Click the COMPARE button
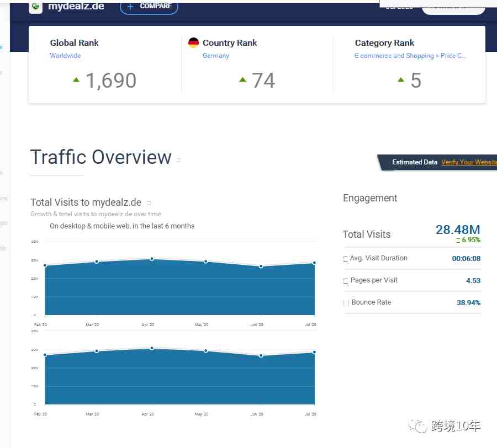This screenshot has height=448, width=497. pyautogui.click(x=149, y=6)
